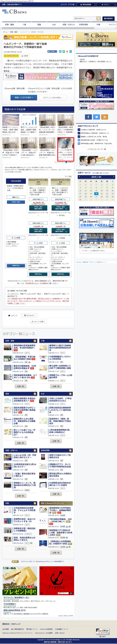Viewport: 117px width, 644px height.
Task: Click the 無料会員登録 button in header
Action: click(86, 5)
